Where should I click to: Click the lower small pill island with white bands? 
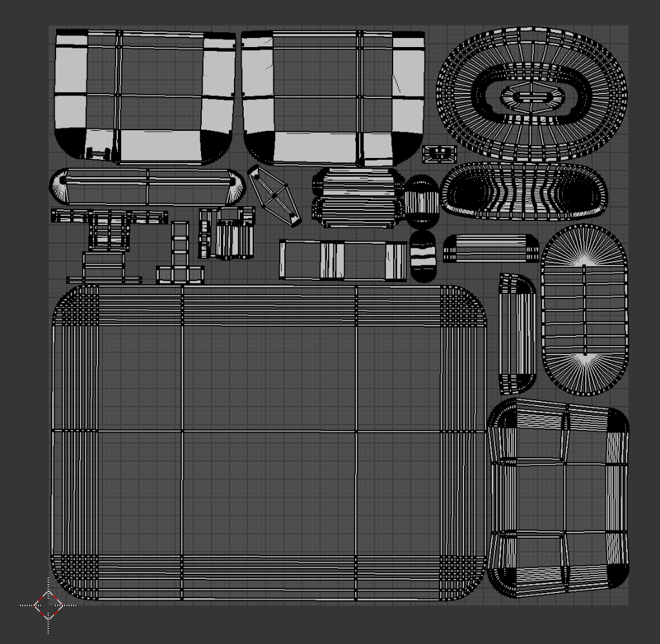[x=422, y=257]
